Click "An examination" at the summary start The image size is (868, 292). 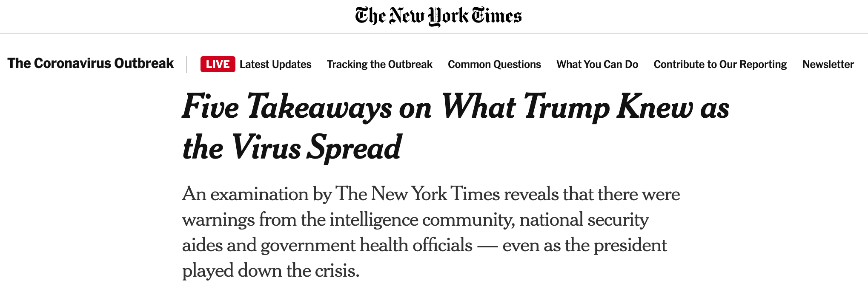tap(245, 194)
